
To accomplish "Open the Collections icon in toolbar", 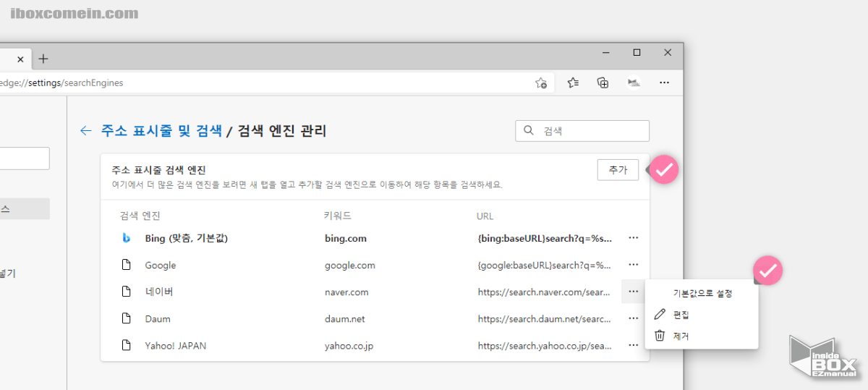I will coord(603,82).
